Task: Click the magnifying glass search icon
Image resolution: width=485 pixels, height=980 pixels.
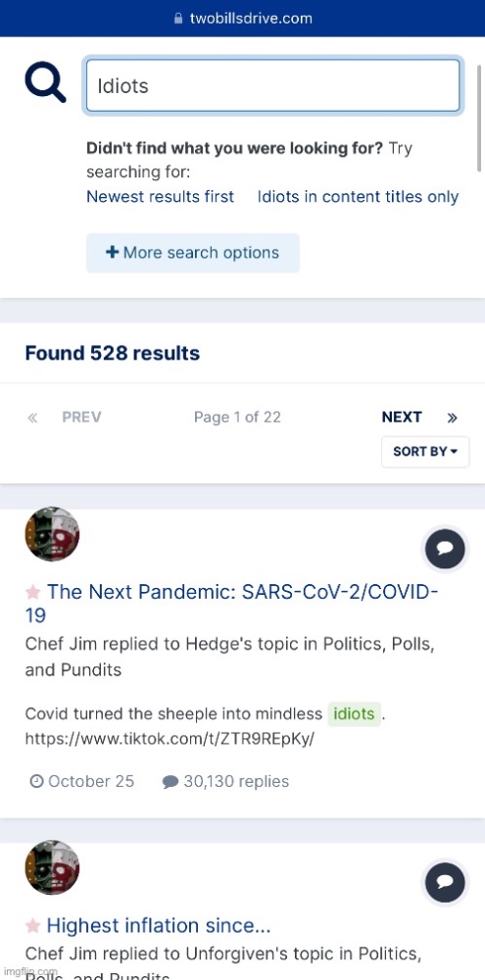Action: pos(45,83)
